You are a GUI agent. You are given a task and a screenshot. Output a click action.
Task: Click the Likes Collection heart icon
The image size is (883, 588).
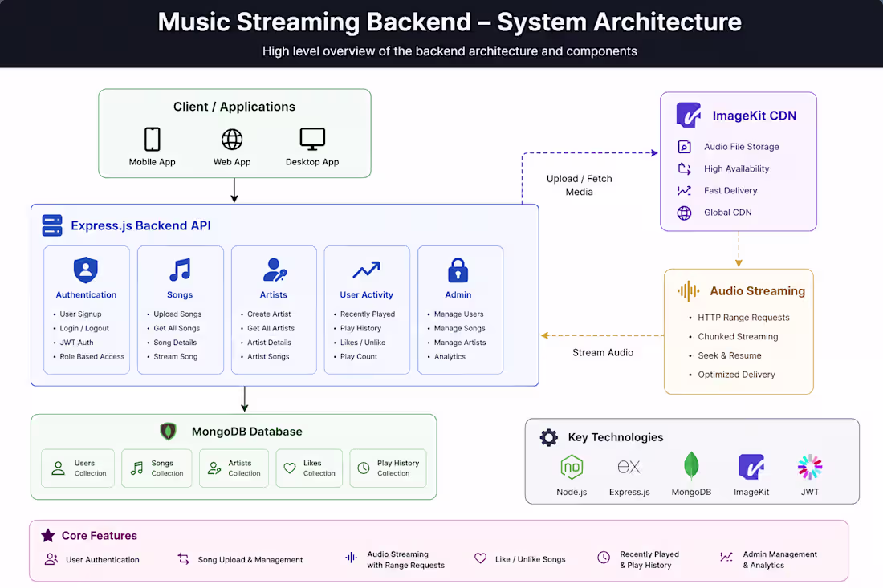click(x=290, y=468)
